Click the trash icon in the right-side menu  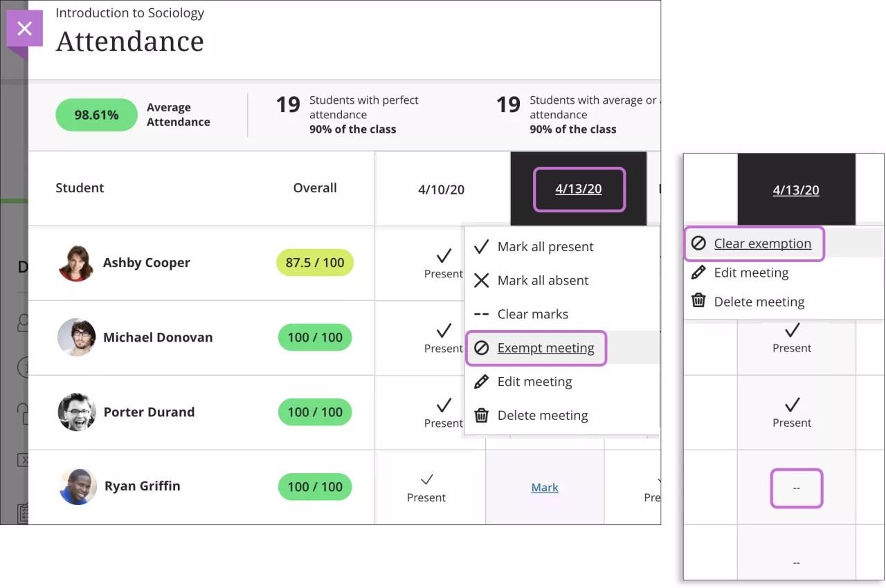pos(699,302)
